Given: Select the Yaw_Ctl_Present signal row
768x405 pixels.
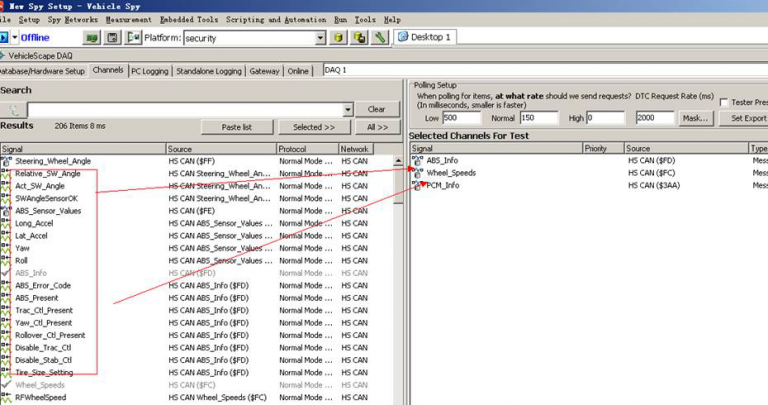Looking at the screenshot, I should [43, 323].
